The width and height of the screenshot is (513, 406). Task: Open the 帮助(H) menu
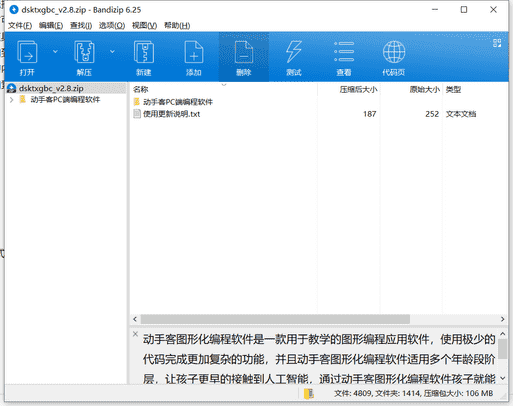tap(177, 26)
